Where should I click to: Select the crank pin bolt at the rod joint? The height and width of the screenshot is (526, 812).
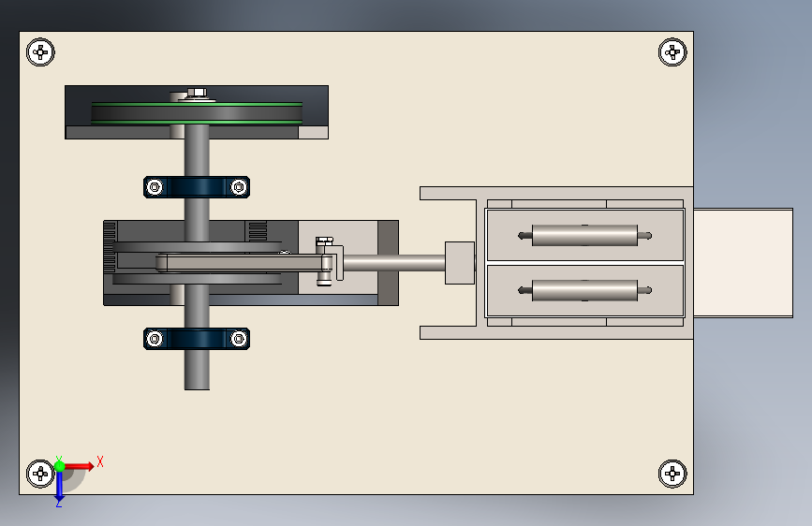[324, 261]
